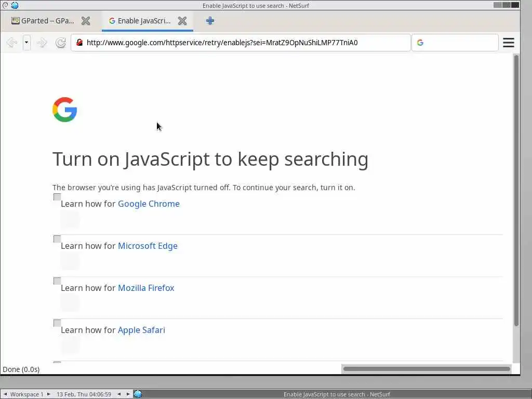Click the broken image beside Apple Safari

coord(57,323)
